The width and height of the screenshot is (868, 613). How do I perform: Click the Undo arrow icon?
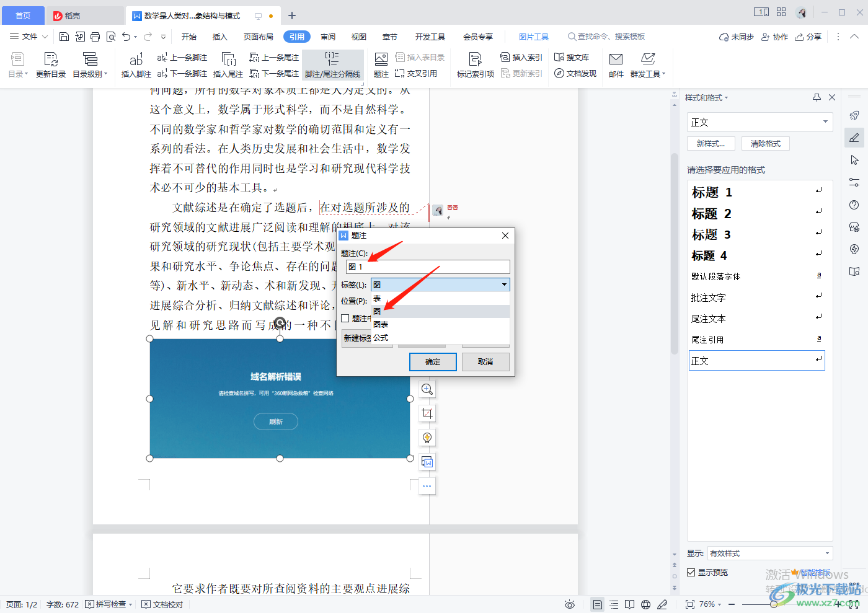click(x=126, y=37)
